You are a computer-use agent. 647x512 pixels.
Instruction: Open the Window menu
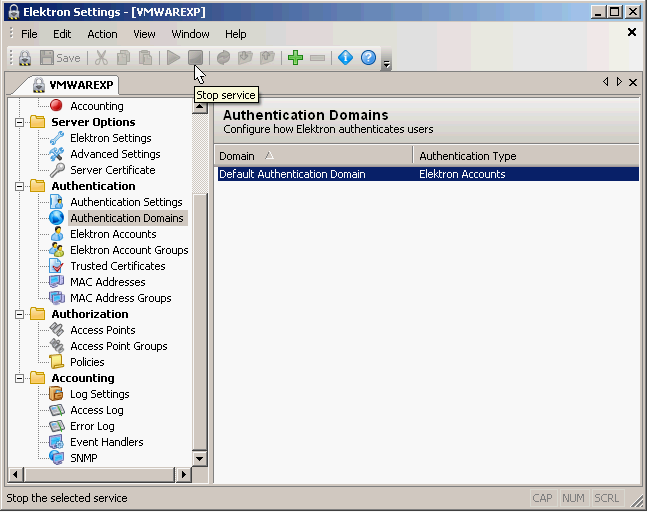tap(190, 34)
